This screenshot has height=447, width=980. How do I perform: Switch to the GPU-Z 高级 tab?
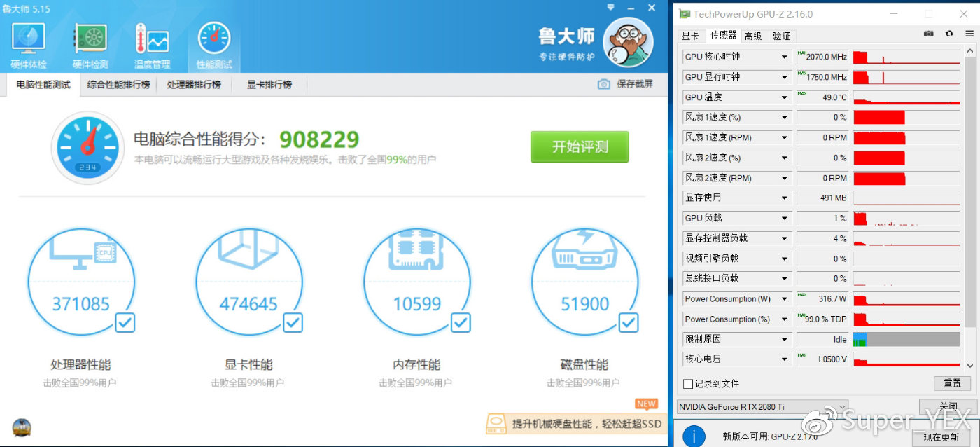pos(753,36)
